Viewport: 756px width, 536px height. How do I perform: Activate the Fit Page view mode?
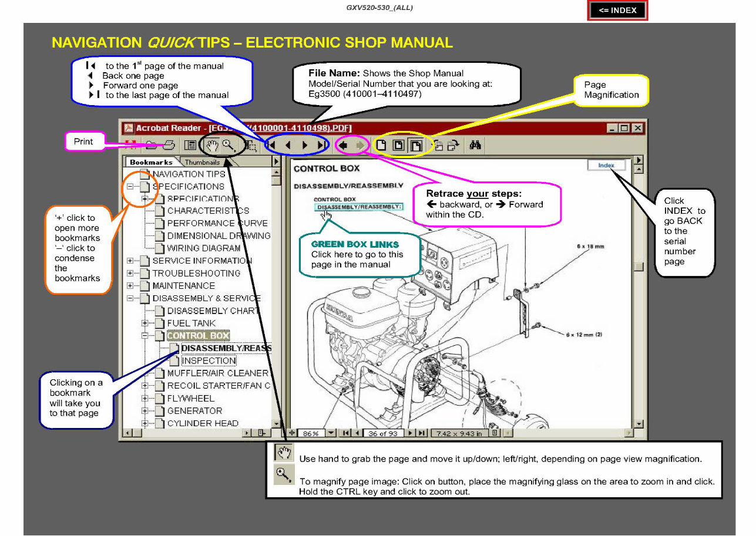tap(399, 144)
